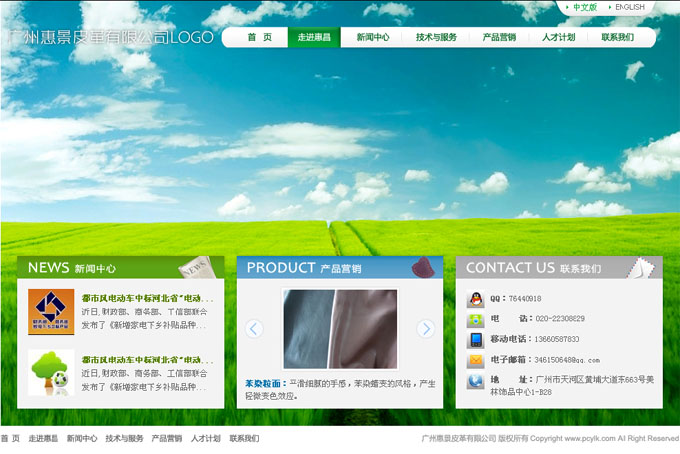The image size is (680, 454).
Task: Click the leather product image
Action: point(340,330)
